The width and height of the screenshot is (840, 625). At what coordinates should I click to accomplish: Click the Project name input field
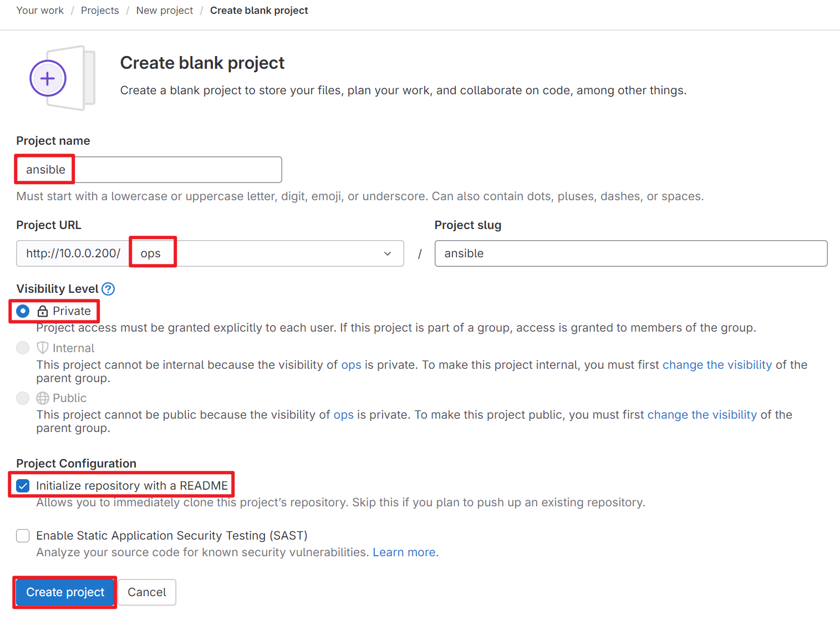point(149,170)
